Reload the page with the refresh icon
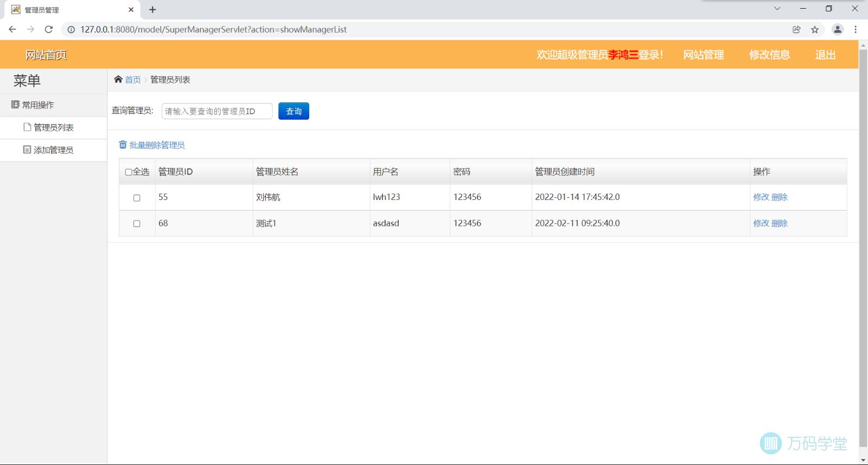 [x=49, y=29]
